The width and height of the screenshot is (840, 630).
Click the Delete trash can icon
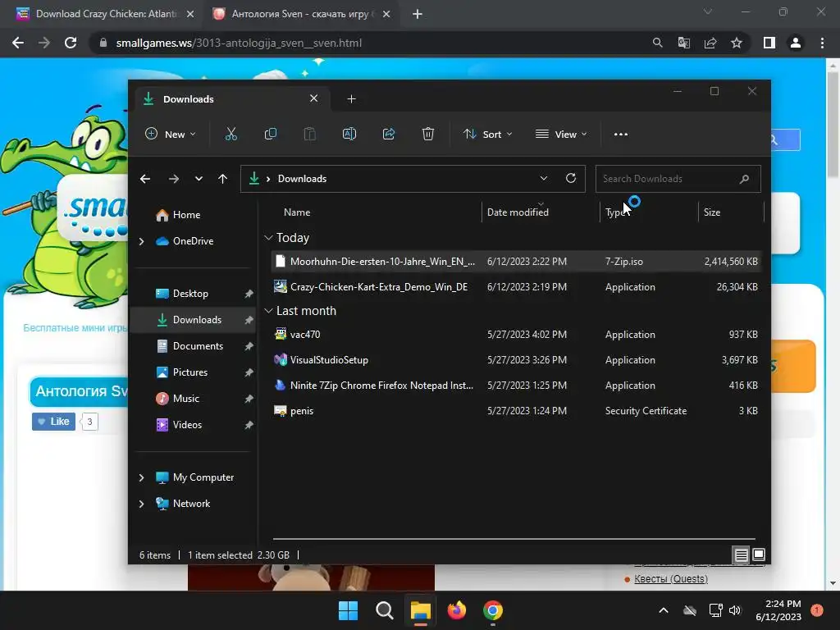coord(428,134)
